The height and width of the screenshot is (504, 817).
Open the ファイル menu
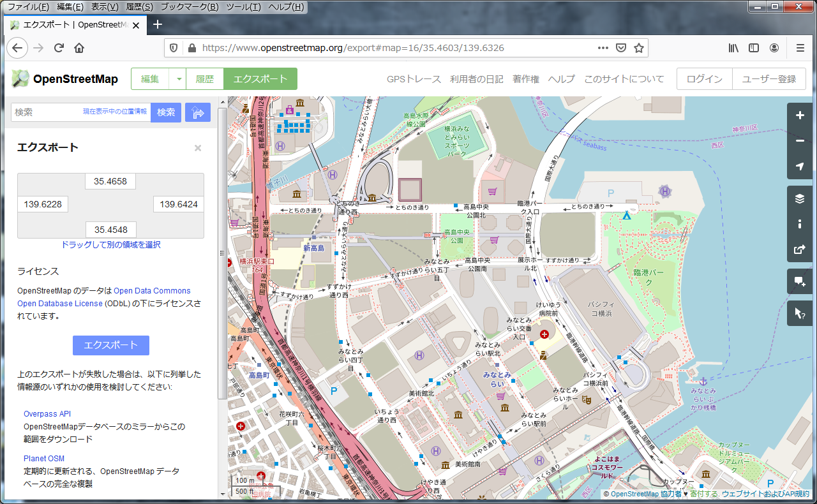[x=27, y=7]
